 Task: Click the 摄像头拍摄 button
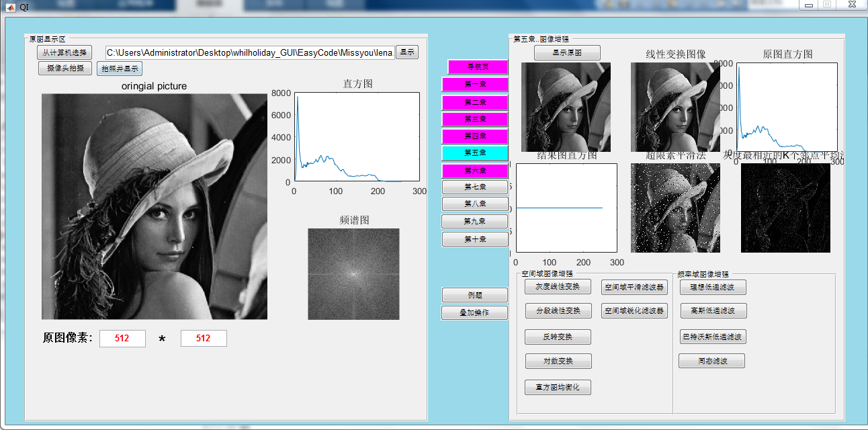click(x=65, y=69)
